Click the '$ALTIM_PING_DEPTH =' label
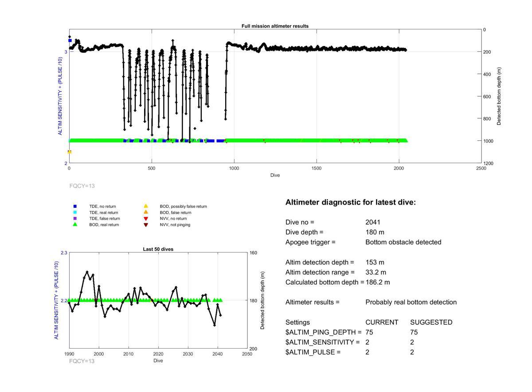 tap(324, 332)
